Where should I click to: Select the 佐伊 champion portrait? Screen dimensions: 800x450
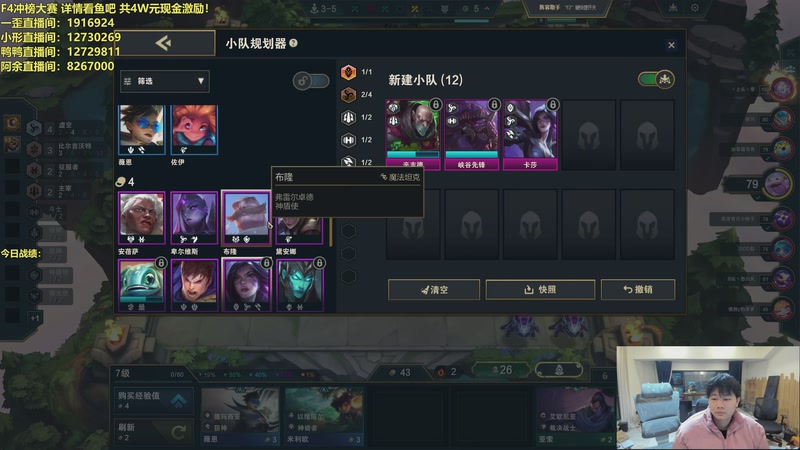click(x=194, y=130)
